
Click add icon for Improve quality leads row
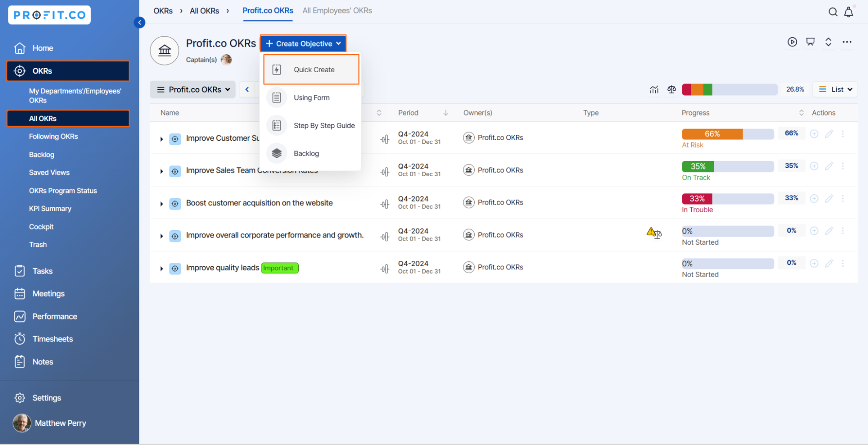click(814, 263)
